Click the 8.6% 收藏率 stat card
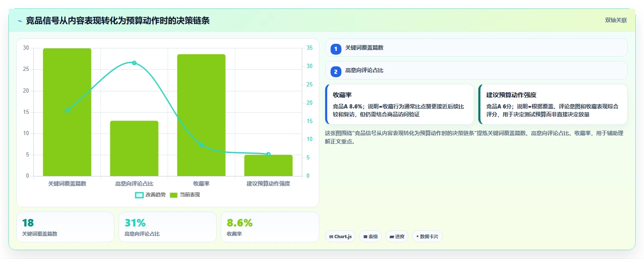 (270, 227)
